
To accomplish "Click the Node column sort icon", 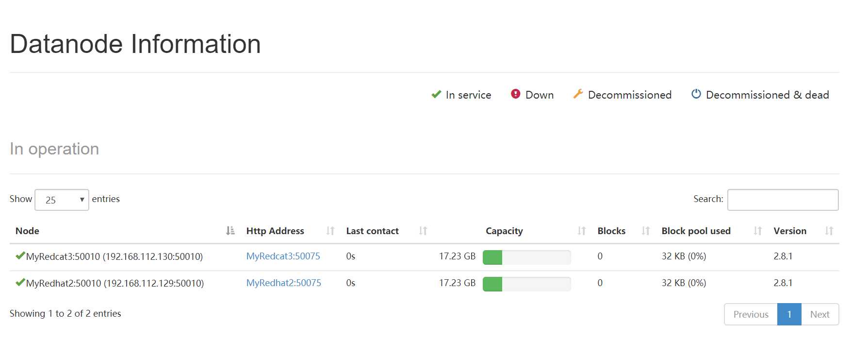I will coord(230,231).
